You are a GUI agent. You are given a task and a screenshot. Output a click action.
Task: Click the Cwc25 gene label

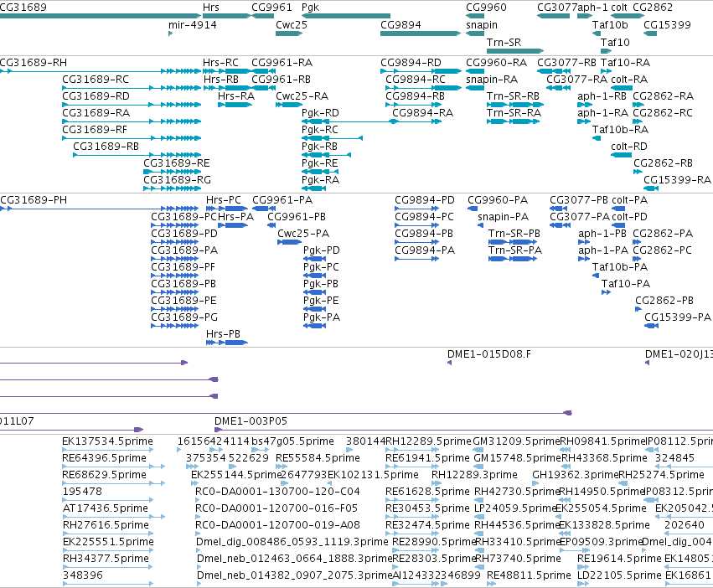[292, 25]
